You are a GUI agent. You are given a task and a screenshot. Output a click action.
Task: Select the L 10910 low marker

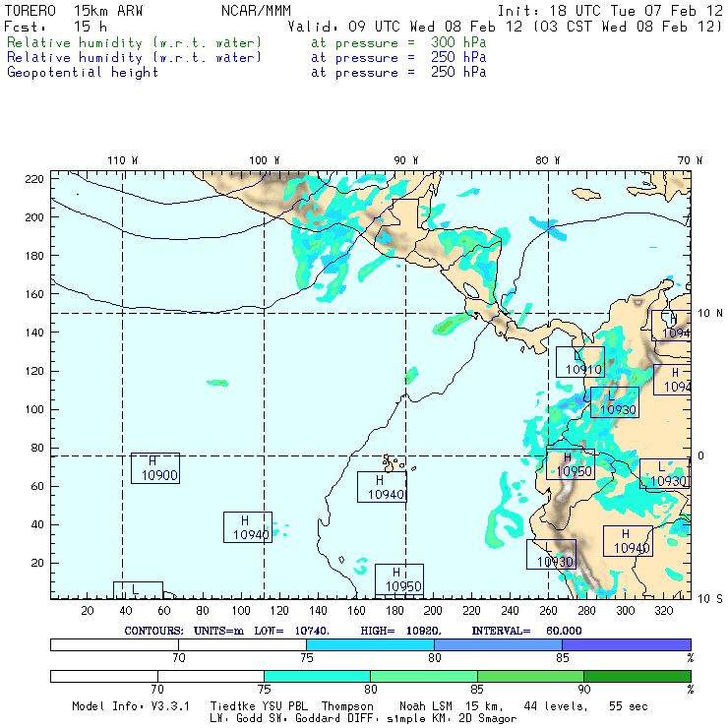pyautogui.click(x=579, y=363)
